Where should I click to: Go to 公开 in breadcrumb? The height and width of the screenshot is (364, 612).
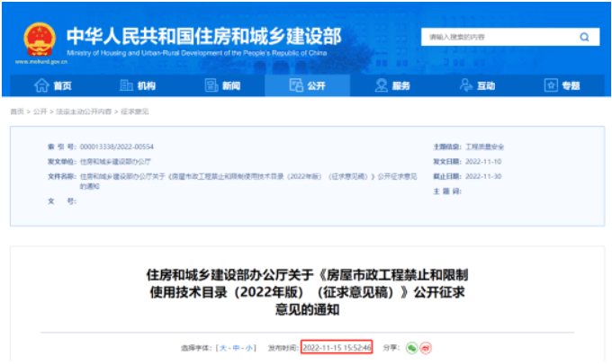pos(40,111)
